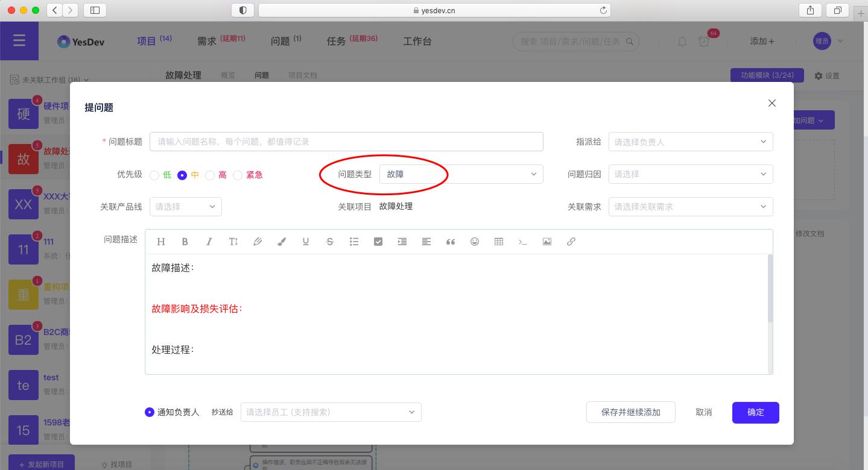Click 保存并继续添加 to save and continue

pos(630,412)
